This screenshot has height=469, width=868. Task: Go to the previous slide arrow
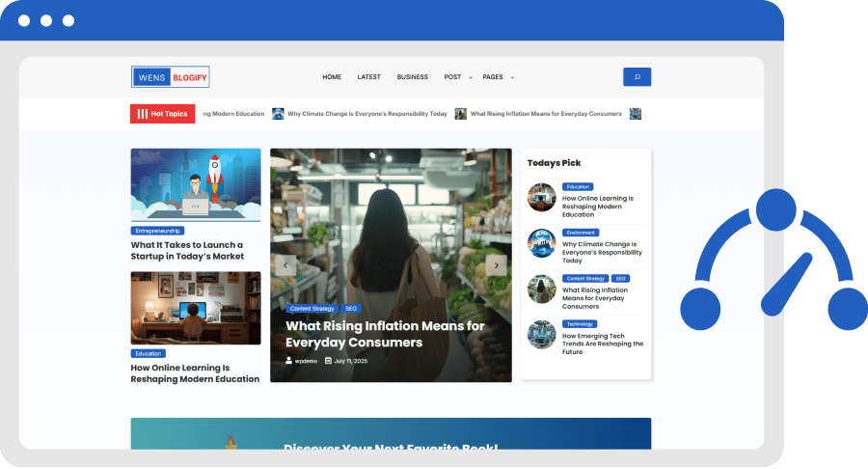point(285,265)
